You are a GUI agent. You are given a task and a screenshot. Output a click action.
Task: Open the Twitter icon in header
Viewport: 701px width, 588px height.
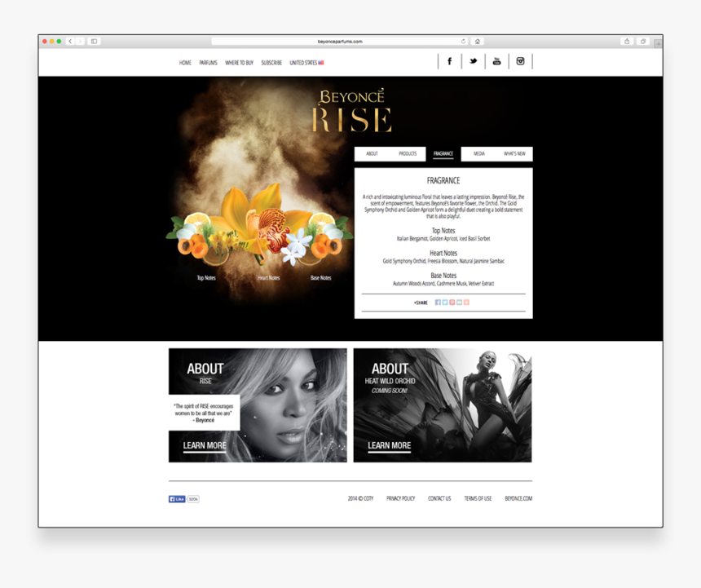(473, 61)
